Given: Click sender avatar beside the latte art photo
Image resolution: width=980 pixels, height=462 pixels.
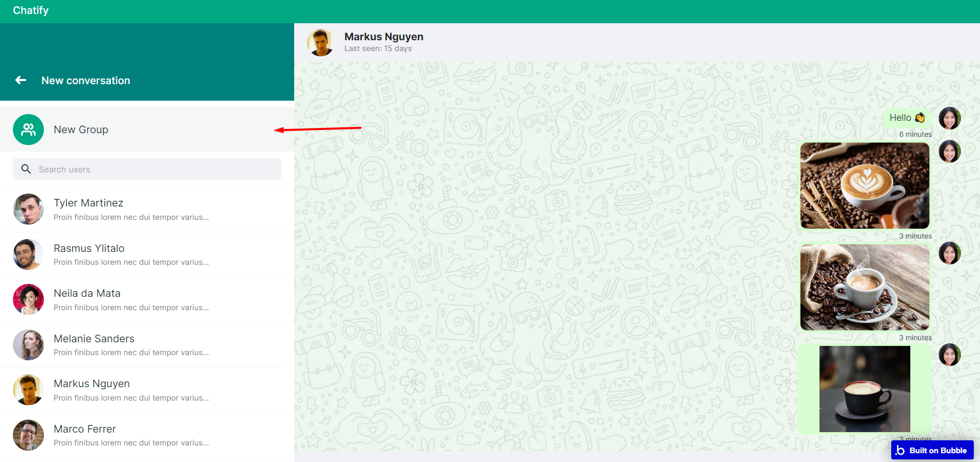Looking at the screenshot, I should click(x=950, y=151).
